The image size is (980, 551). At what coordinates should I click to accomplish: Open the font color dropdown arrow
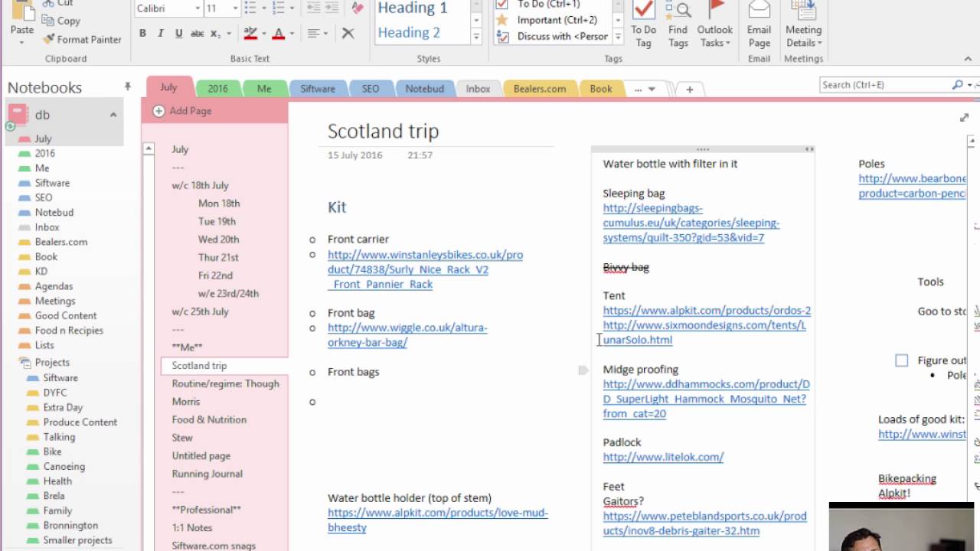291,34
